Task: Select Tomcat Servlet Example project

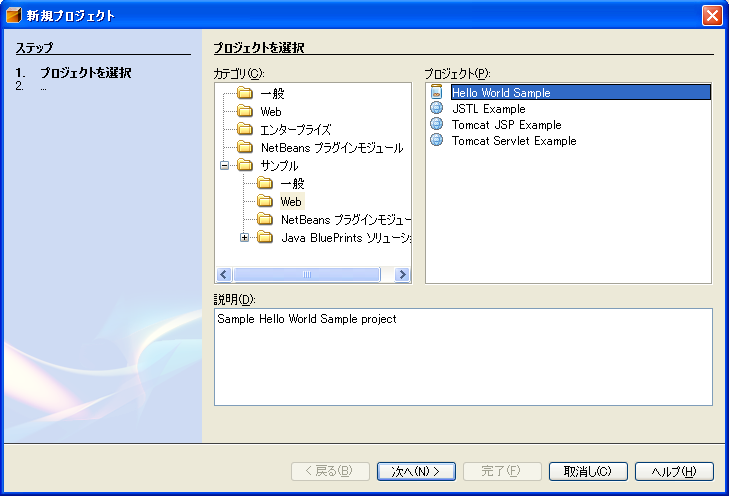Action: (x=514, y=141)
